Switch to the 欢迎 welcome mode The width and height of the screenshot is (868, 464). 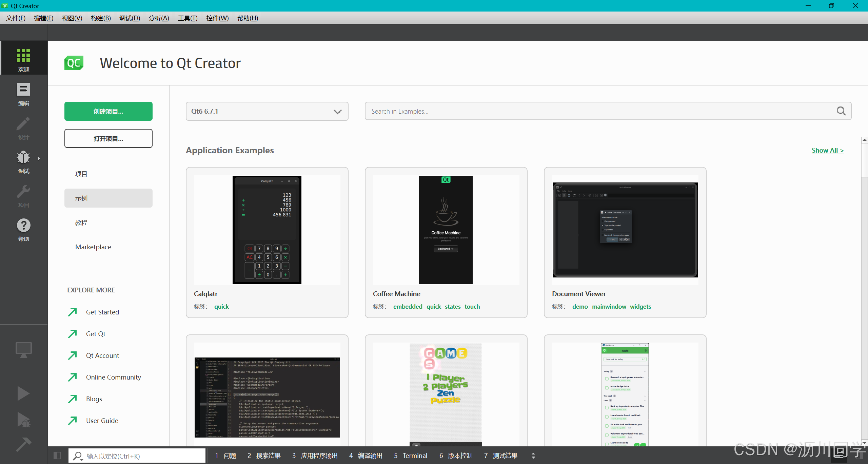pyautogui.click(x=24, y=58)
